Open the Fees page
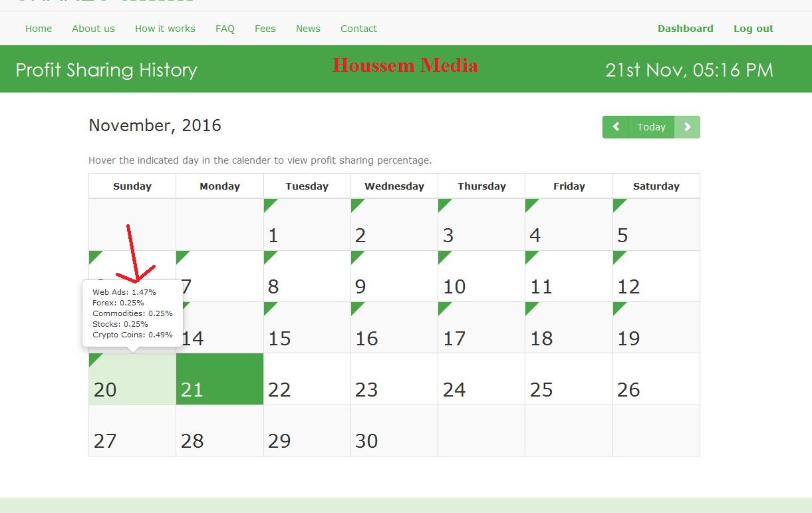 (265, 29)
